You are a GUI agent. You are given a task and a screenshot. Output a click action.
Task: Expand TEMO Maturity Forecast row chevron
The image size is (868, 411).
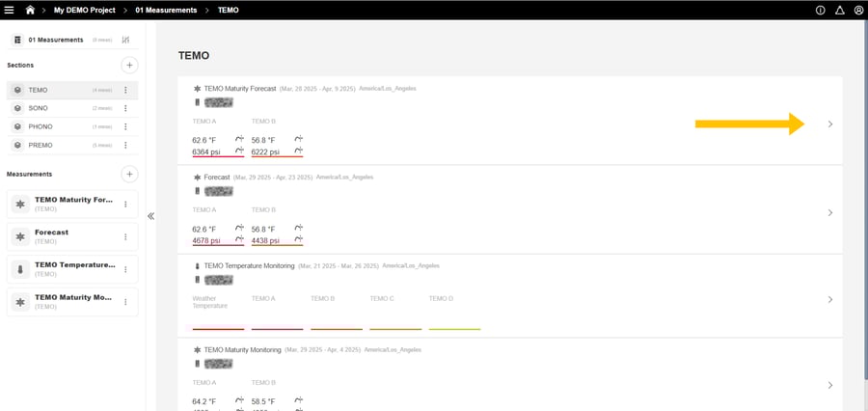tap(830, 124)
